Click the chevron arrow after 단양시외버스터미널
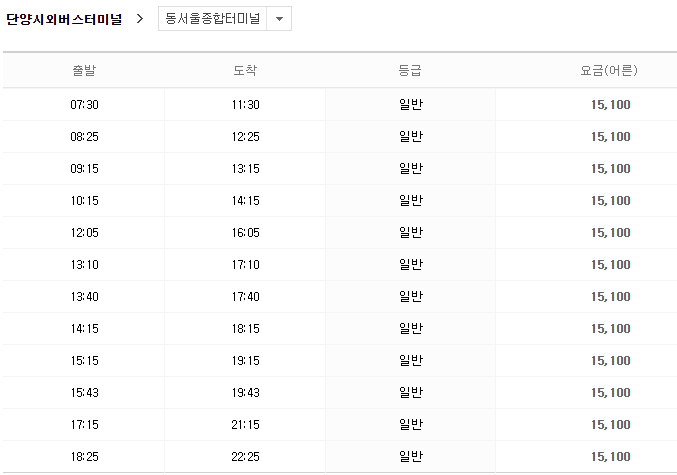Screen dimensions: 677x475 pyautogui.click(x=140, y=19)
